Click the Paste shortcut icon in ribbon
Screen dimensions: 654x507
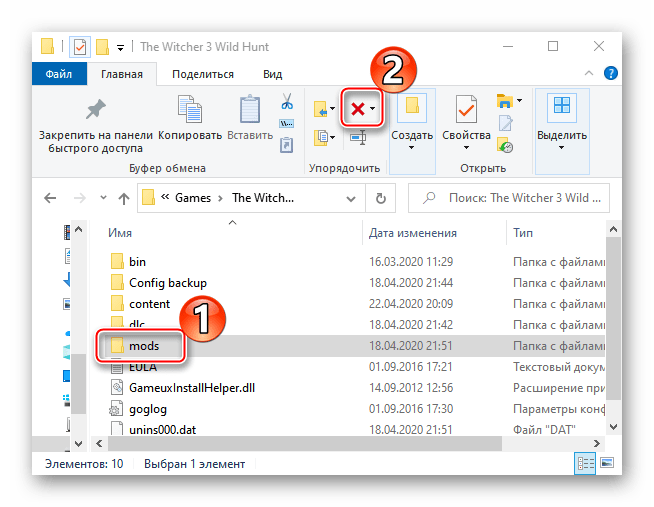click(x=287, y=145)
